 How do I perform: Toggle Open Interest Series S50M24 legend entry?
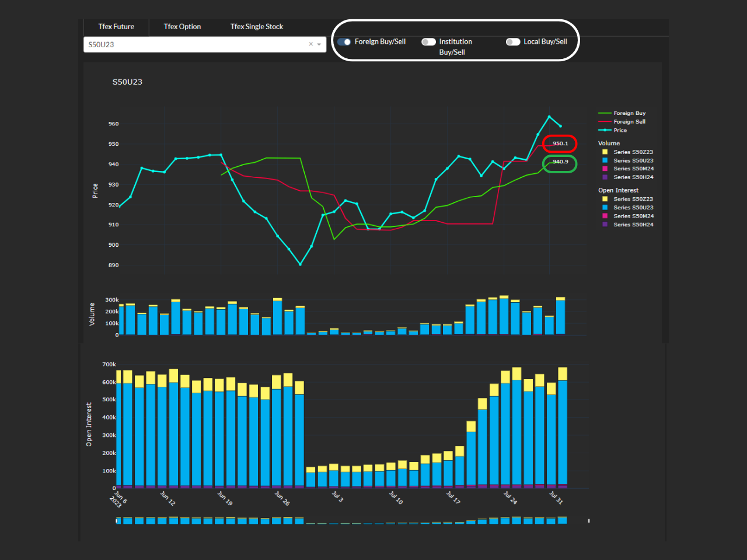pos(627,216)
